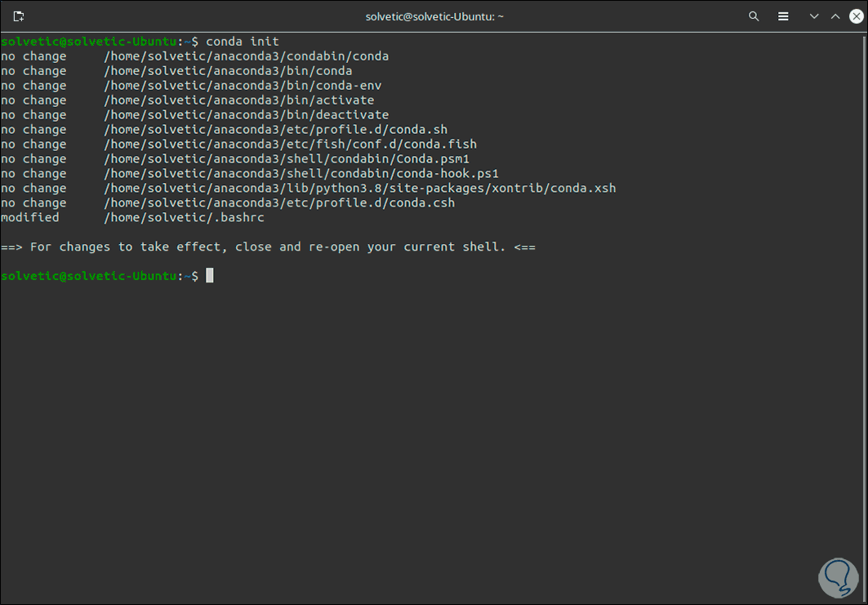Close the terminal window

(855, 16)
